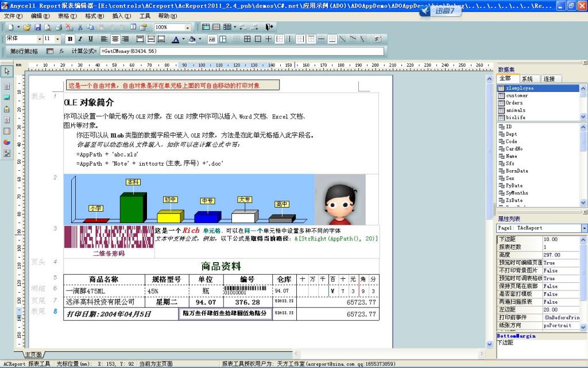588x368 pixels.
Task: Open the fill color picker
Action: [x=198, y=39]
